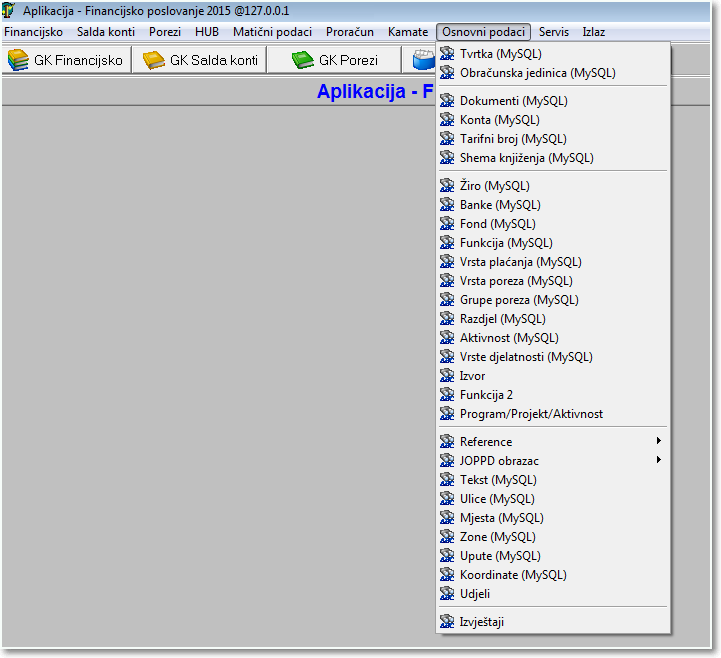This screenshot has width=721, height=658.
Task: Click the application icon in title bar
Action: (x=10, y=12)
